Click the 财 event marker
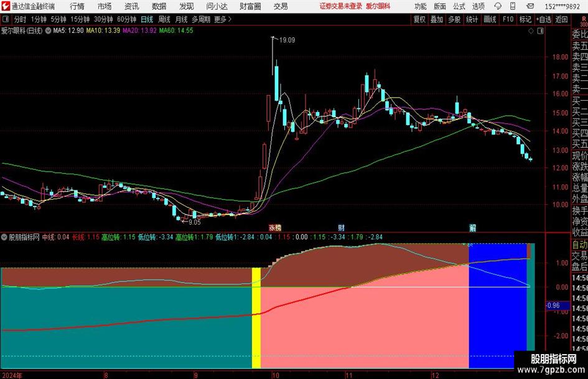Image resolution: width=588 pixels, height=379 pixels. point(341,228)
